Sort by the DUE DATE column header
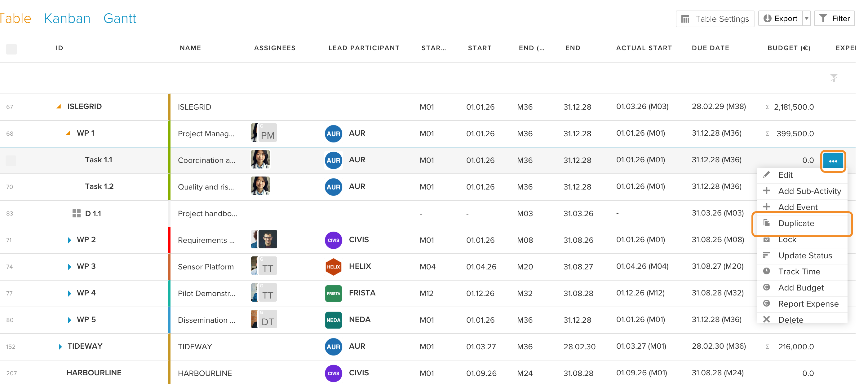Image resolution: width=868 pixels, height=384 pixels. click(710, 48)
